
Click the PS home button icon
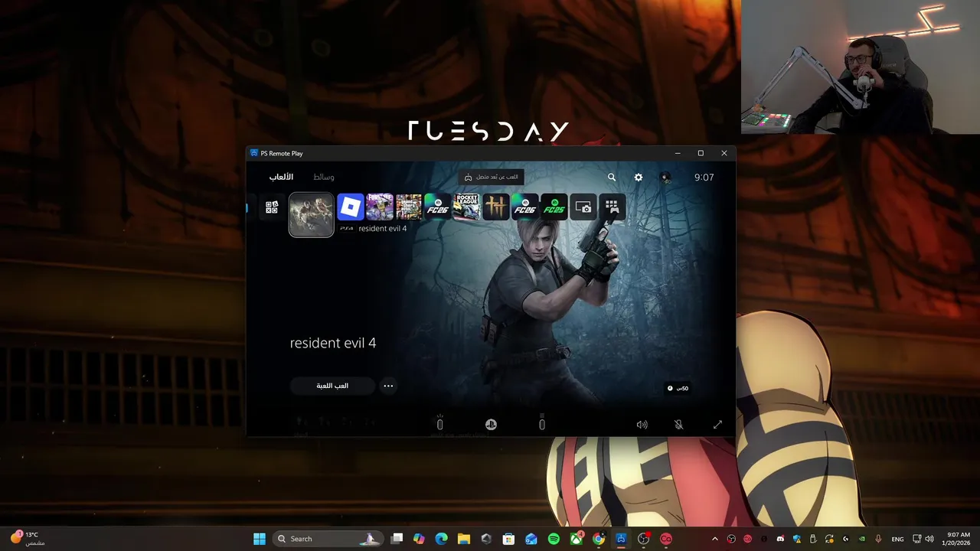[491, 424]
